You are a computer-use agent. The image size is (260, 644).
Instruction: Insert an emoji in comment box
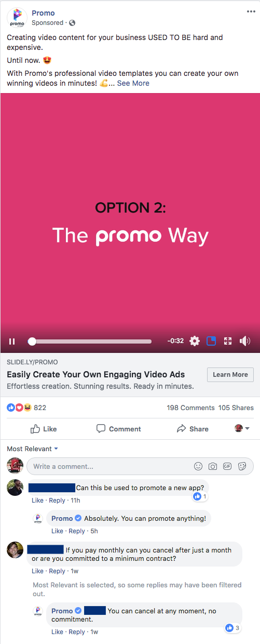coord(198,466)
